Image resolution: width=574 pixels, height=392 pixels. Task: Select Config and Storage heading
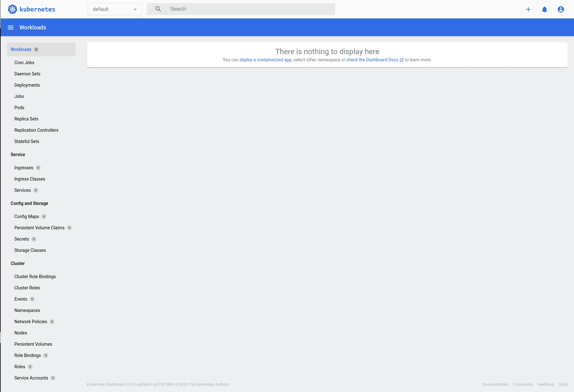tap(29, 203)
